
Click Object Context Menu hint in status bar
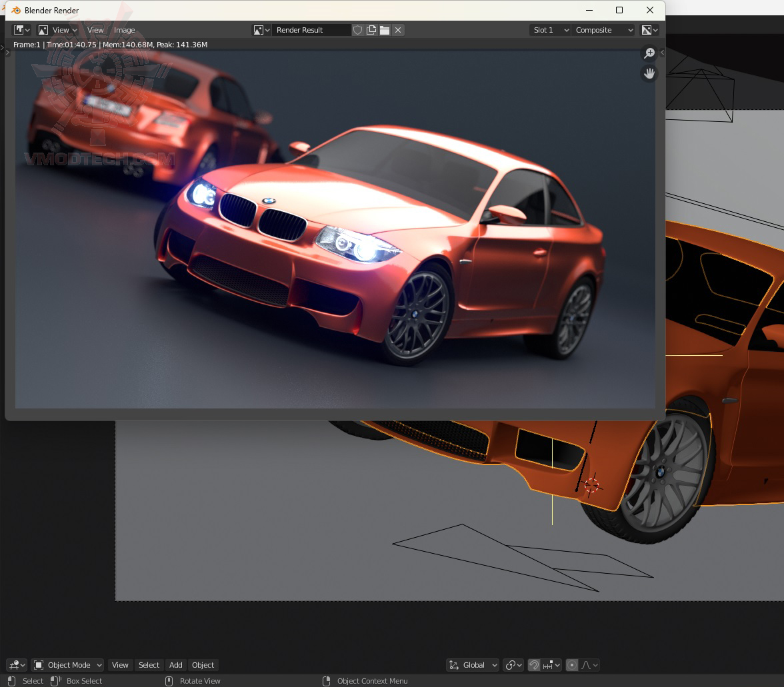tap(365, 681)
